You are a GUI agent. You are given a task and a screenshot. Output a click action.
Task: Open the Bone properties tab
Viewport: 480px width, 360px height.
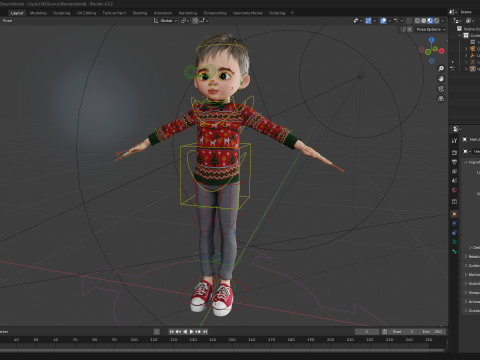[x=454, y=251]
